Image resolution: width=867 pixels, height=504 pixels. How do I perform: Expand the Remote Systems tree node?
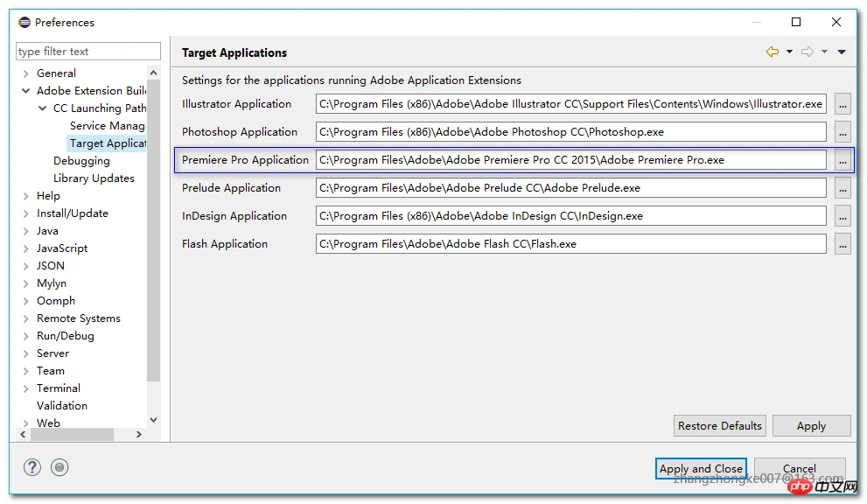coord(25,318)
